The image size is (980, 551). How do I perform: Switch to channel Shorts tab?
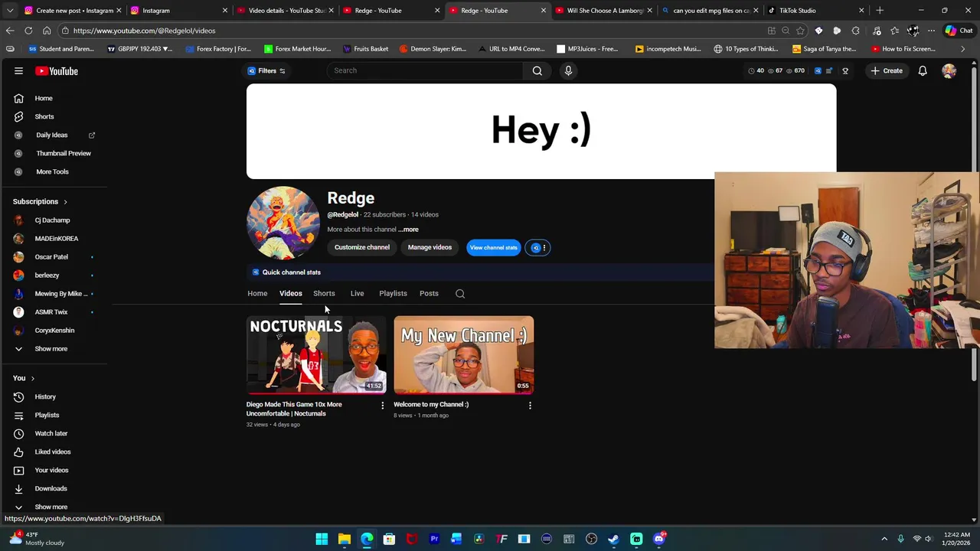click(x=324, y=293)
